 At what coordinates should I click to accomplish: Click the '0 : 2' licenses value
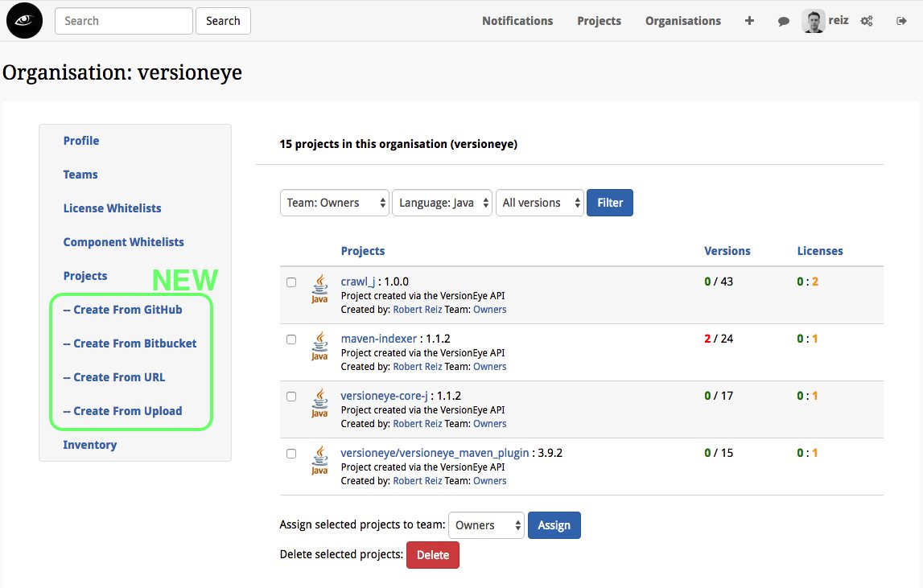point(808,282)
